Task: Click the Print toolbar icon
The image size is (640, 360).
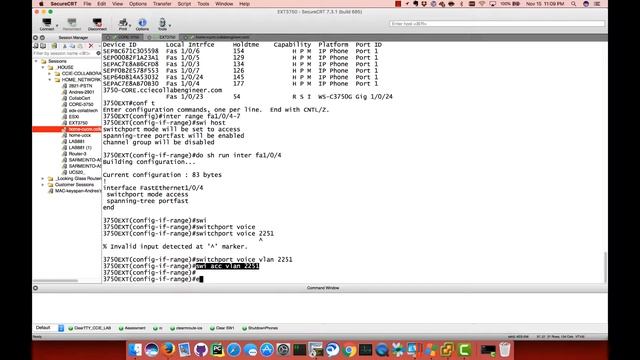Action: point(122,24)
